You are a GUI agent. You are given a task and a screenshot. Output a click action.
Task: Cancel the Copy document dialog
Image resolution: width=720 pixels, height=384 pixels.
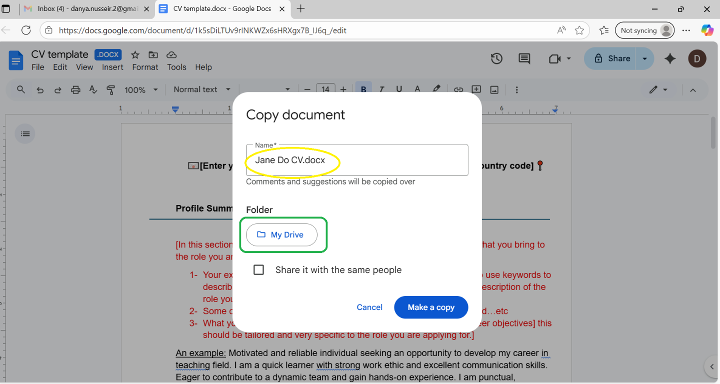click(x=369, y=307)
